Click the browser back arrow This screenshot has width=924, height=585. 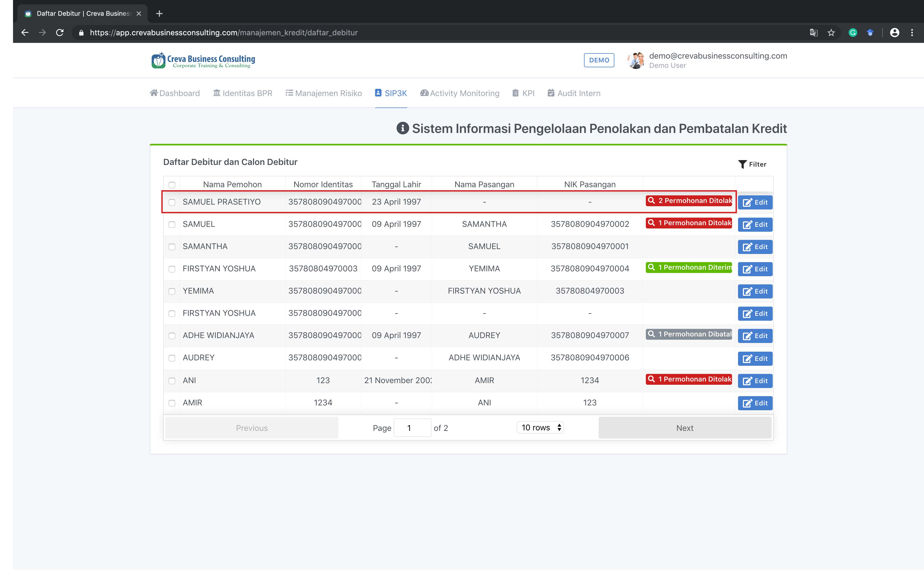coord(25,33)
